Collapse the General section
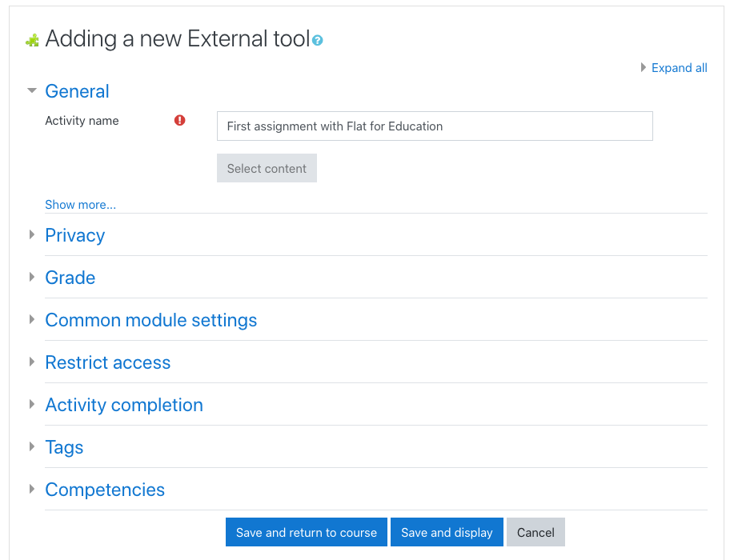The width and height of the screenshot is (730, 560). coord(77,91)
